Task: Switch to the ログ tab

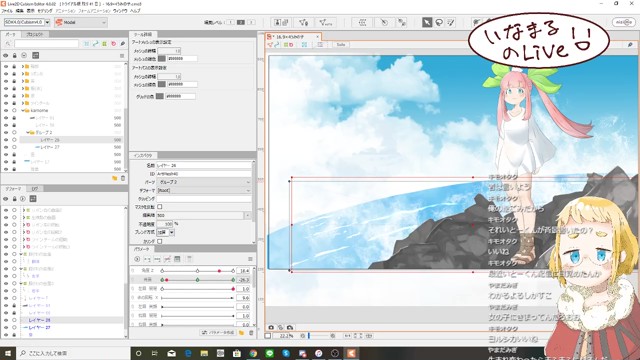Action: click(x=35, y=189)
